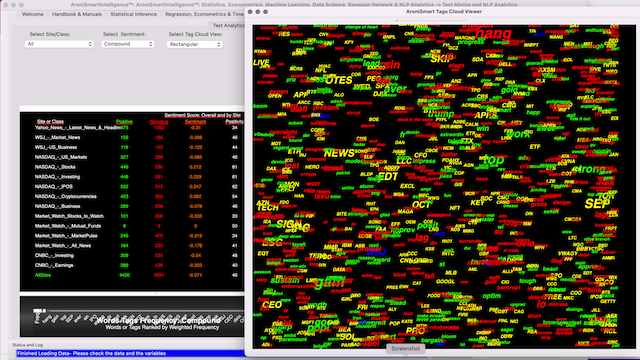Select the NASDAQ_-_Investing row
640x360 pixels.
(132, 177)
